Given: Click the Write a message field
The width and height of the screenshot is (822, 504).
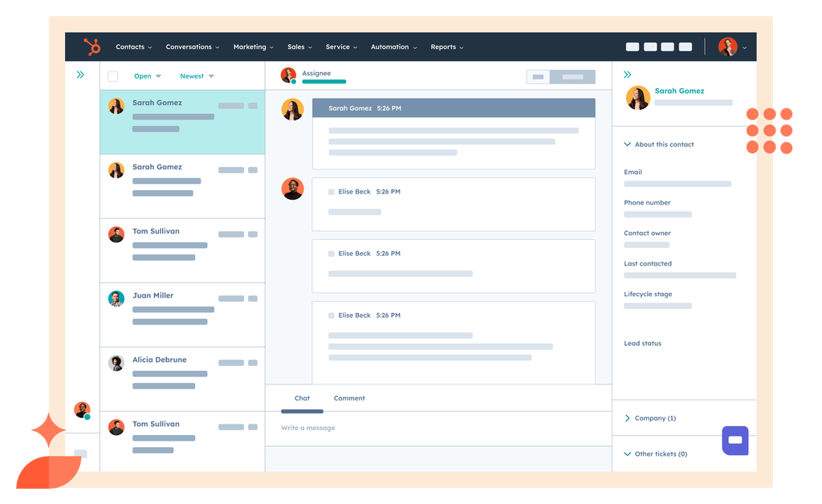Looking at the screenshot, I should tap(307, 428).
